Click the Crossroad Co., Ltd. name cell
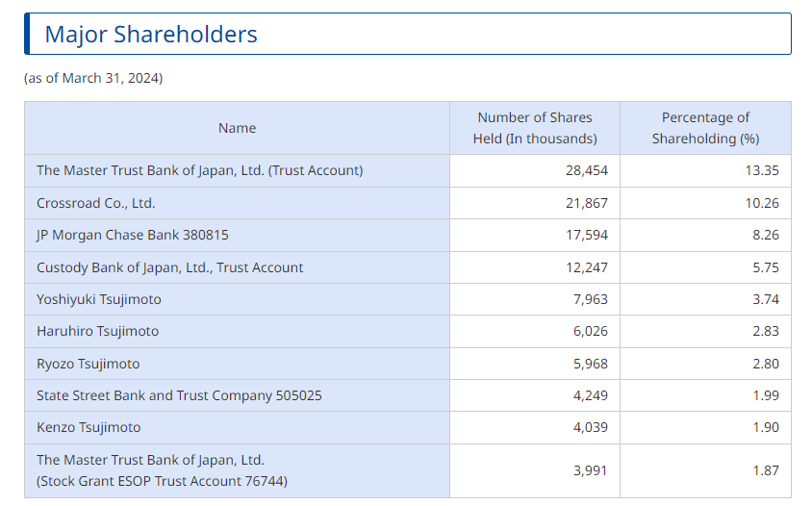This screenshot has height=506, width=812. [x=238, y=203]
